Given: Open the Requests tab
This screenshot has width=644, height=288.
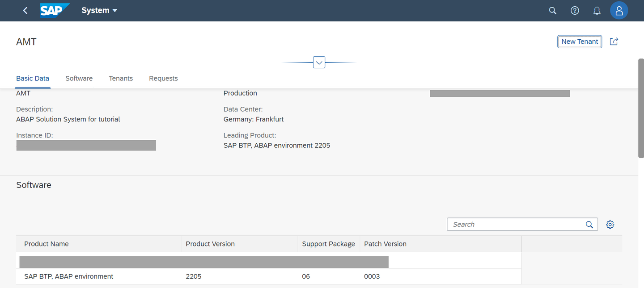Looking at the screenshot, I should click(163, 78).
